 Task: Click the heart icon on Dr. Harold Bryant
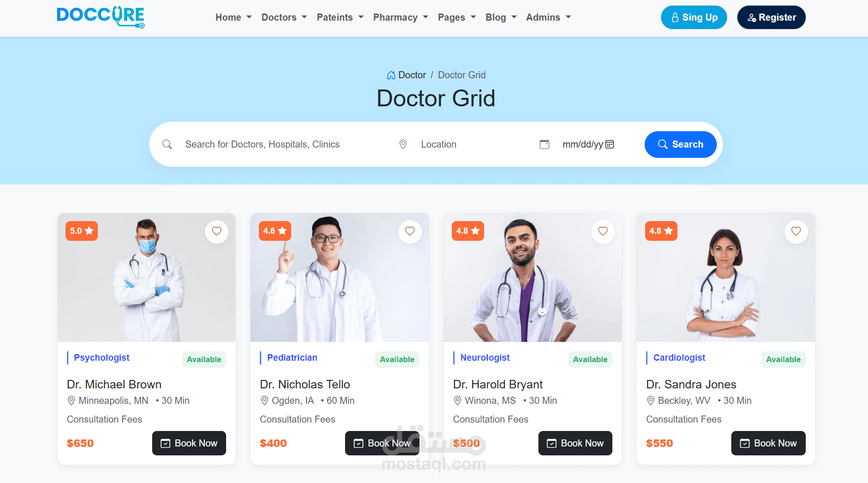[603, 231]
